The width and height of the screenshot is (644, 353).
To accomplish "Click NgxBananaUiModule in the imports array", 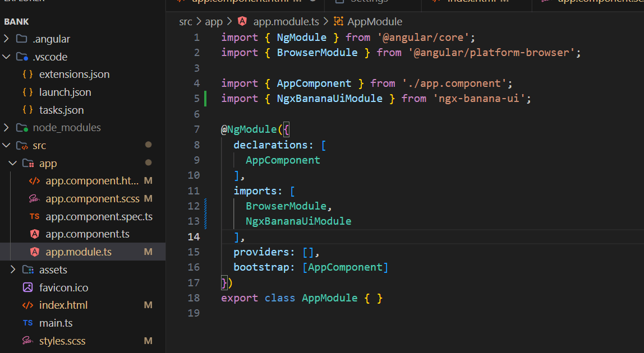I will tap(298, 221).
